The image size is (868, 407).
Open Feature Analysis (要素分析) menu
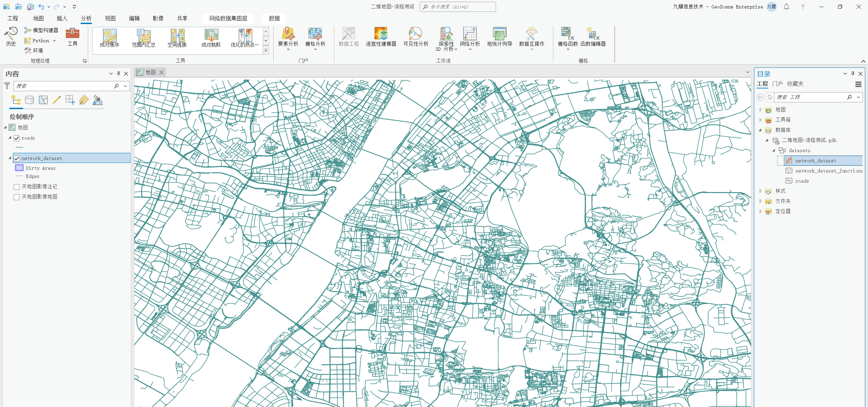click(x=288, y=39)
